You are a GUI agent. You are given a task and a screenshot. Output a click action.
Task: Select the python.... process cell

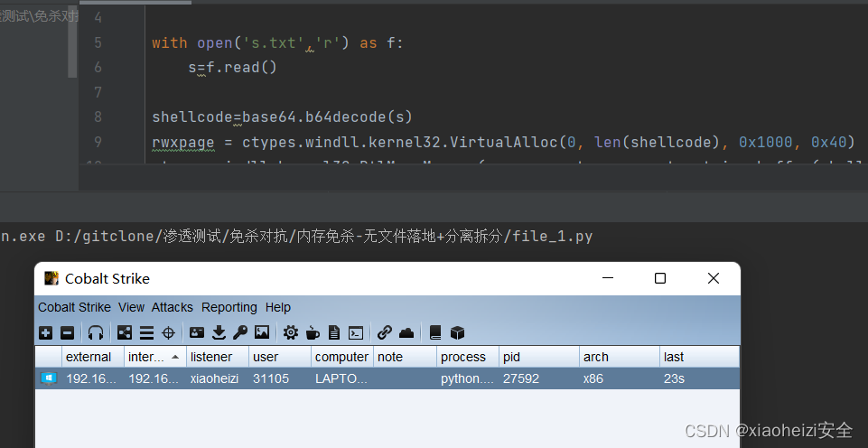tap(468, 378)
